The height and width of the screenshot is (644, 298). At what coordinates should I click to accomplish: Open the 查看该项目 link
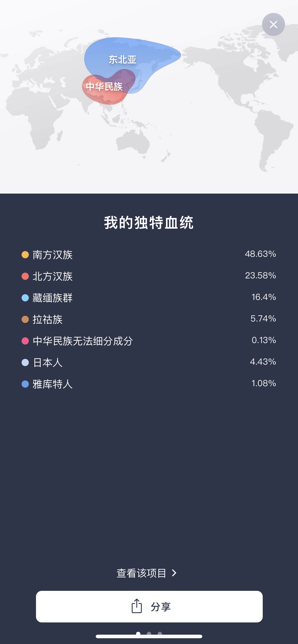142,573
